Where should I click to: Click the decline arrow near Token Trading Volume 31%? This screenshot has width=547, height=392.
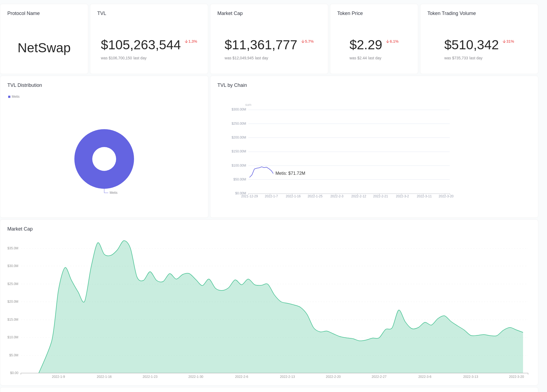[504, 41]
